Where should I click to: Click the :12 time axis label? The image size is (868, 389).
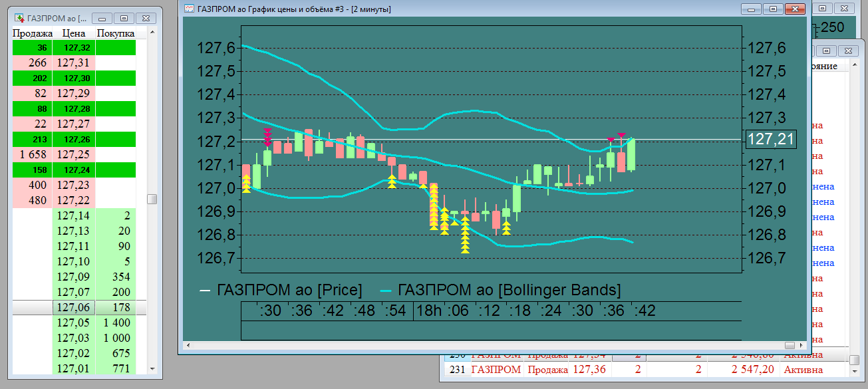[x=489, y=311]
